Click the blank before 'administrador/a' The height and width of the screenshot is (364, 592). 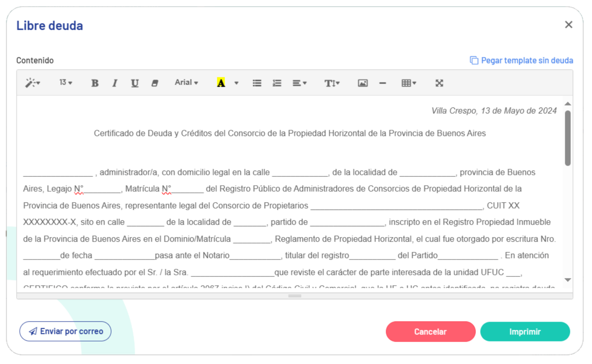58,173
